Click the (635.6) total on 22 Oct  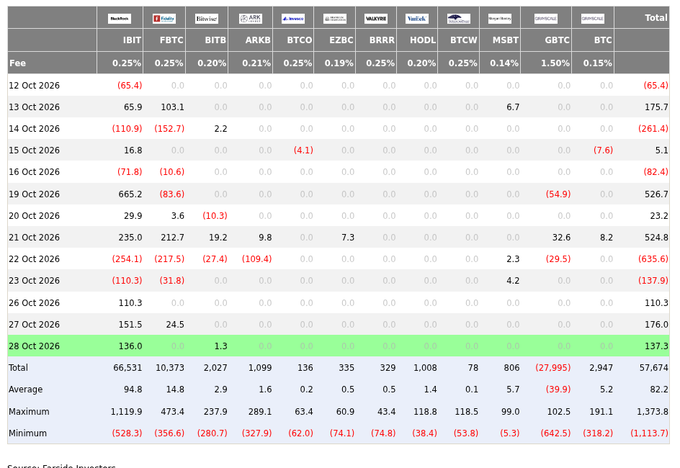point(653,259)
